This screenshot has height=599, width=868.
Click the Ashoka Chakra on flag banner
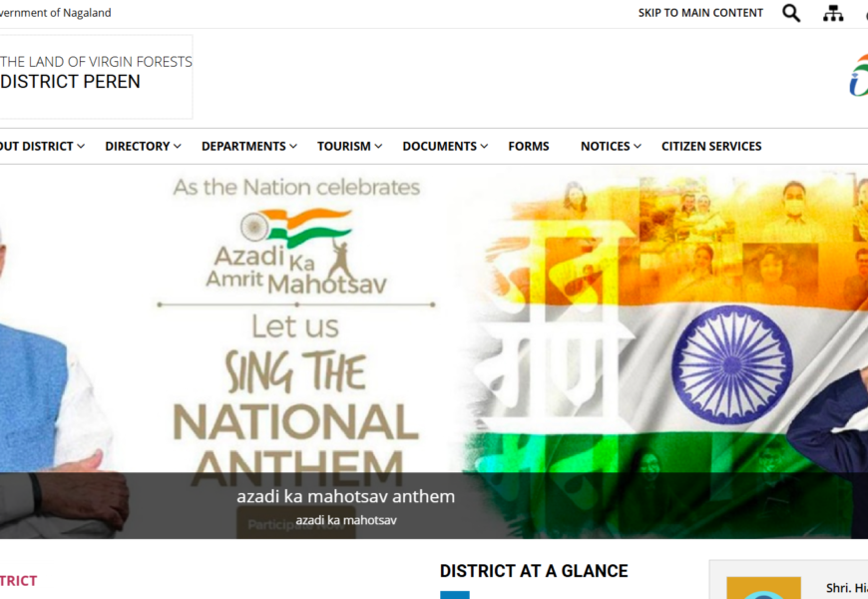[732, 365]
